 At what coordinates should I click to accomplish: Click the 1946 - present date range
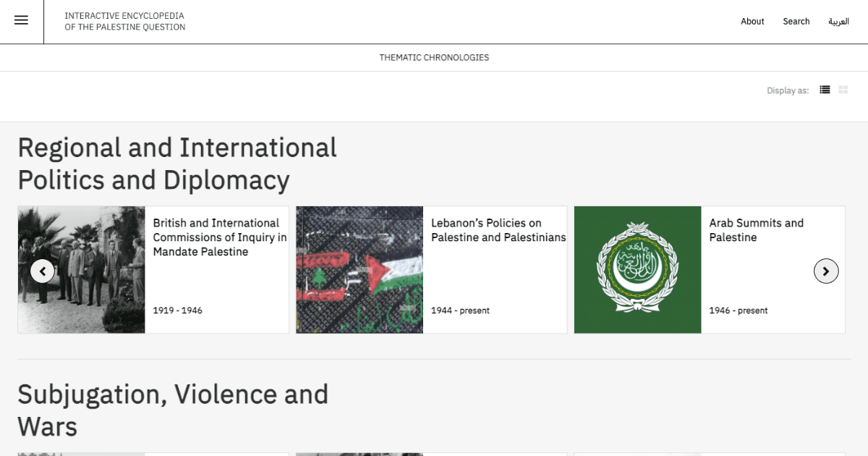[x=738, y=311]
